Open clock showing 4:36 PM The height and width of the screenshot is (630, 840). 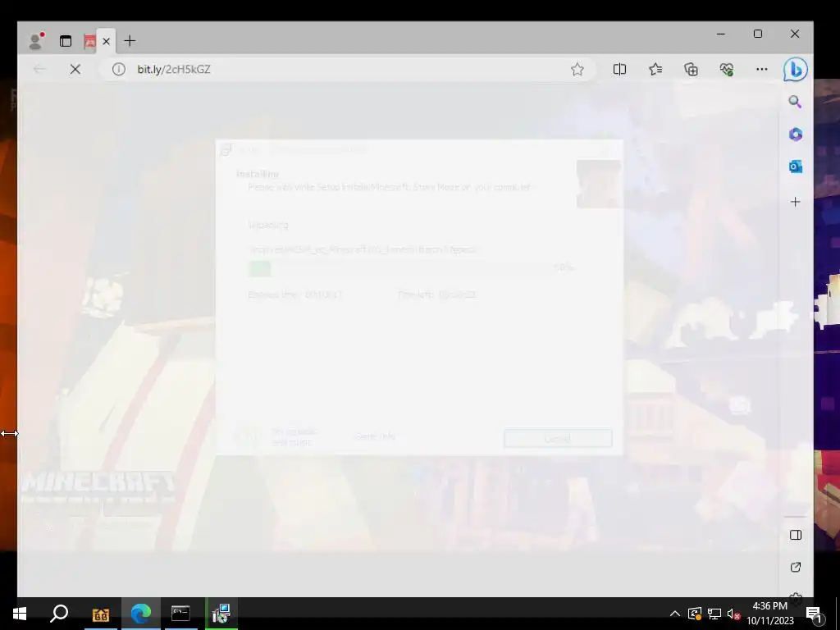tap(769, 614)
